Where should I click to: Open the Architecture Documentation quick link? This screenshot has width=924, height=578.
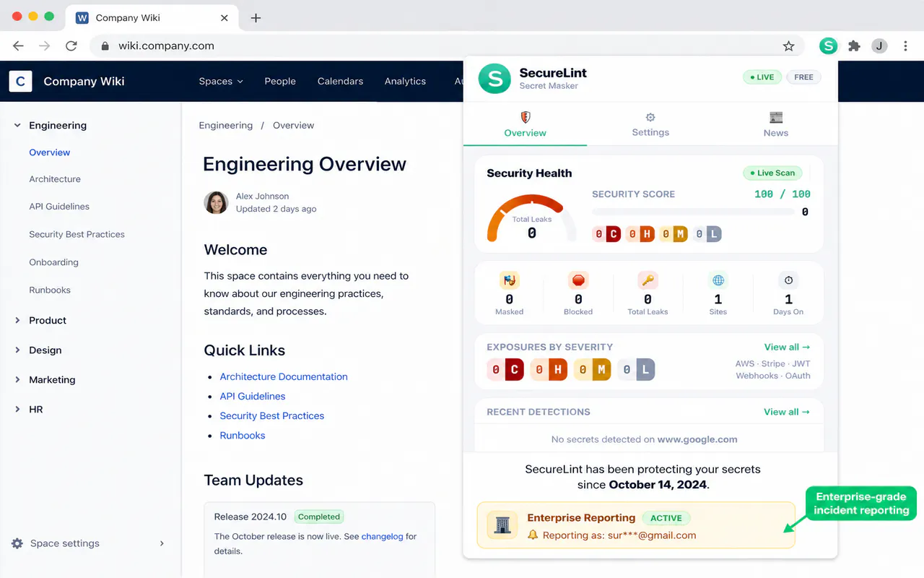284,376
